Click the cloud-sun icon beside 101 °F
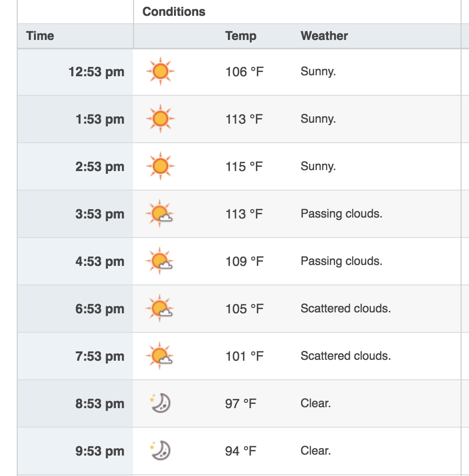Image resolution: width=469 pixels, height=476 pixels. tap(160, 356)
